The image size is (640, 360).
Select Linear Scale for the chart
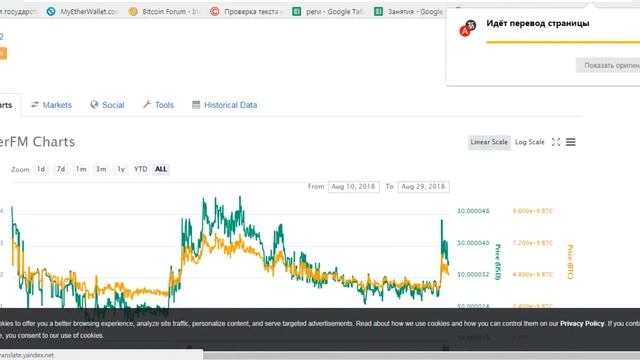coord(489,142)
